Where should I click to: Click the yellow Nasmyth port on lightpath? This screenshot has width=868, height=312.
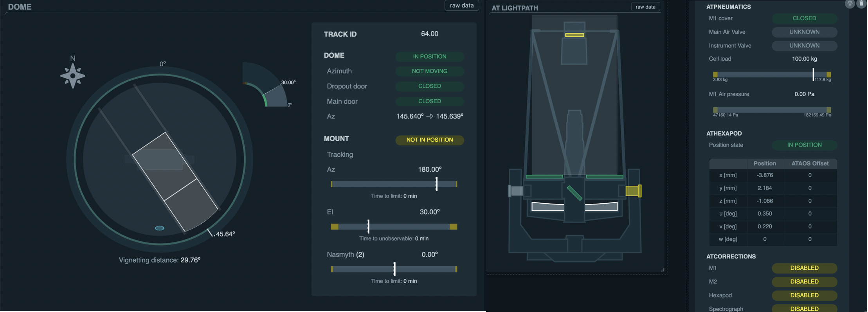point(633,191)
